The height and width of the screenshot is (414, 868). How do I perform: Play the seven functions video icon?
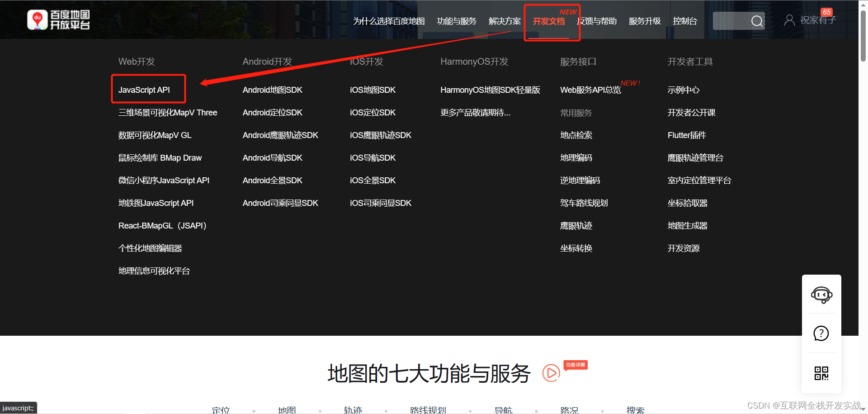[x=551, y=373]
